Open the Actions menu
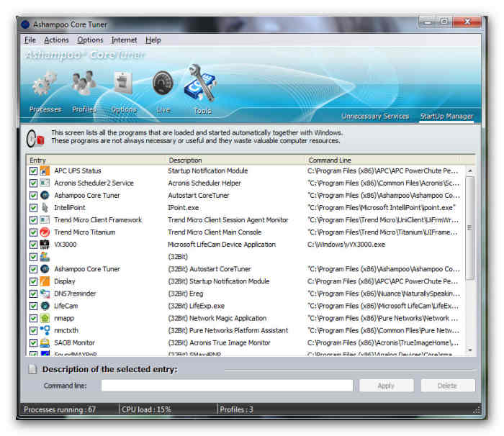 pos(57,40)
